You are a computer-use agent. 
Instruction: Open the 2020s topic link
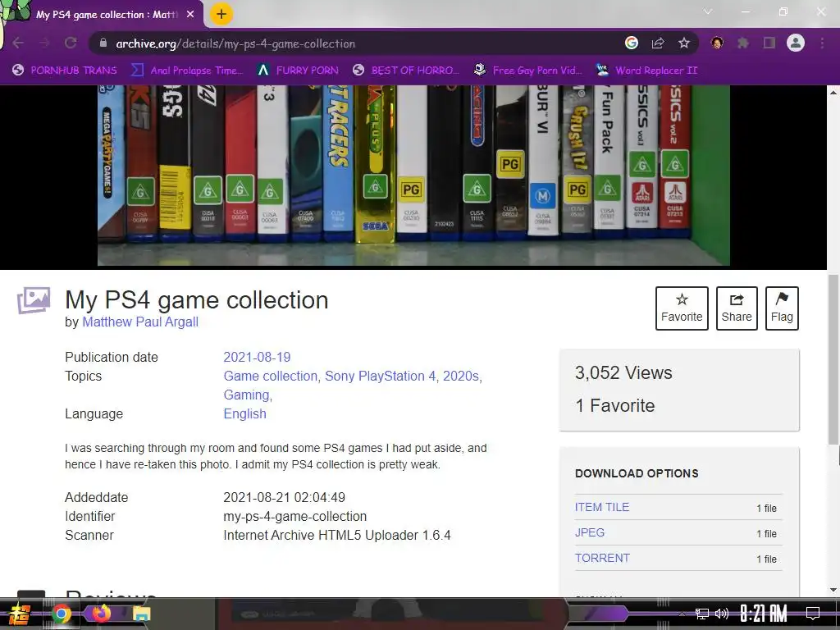point(461,376)
